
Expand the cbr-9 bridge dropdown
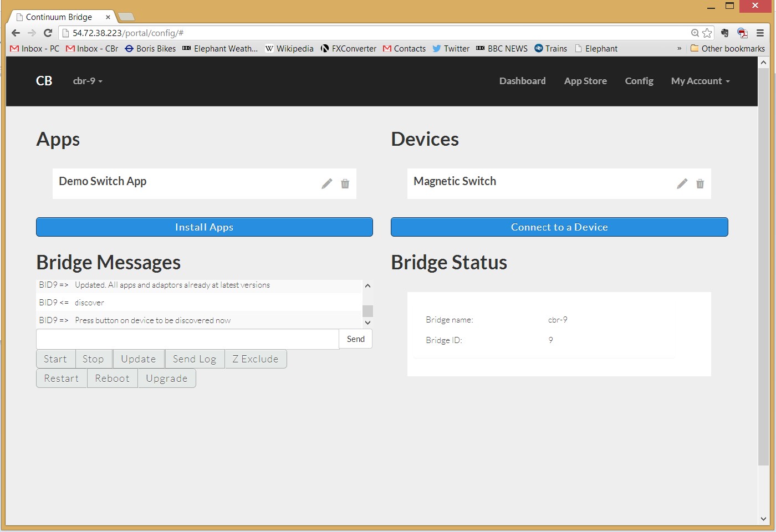click(88, 81)
